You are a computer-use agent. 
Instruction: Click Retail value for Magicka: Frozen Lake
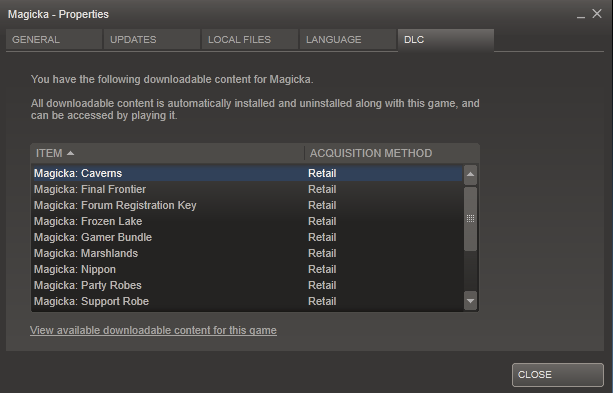pyautogui.click(x=322, y=221)
